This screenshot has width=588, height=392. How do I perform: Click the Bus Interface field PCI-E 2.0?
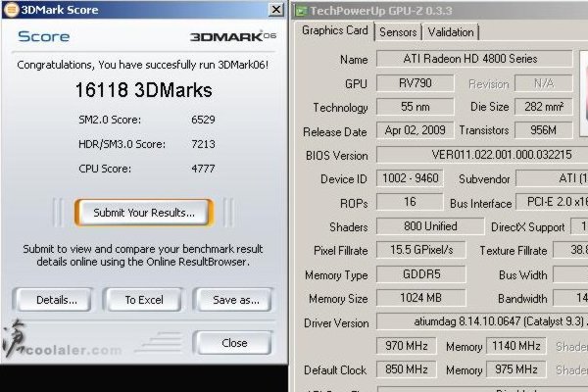[x=552, y=202]
